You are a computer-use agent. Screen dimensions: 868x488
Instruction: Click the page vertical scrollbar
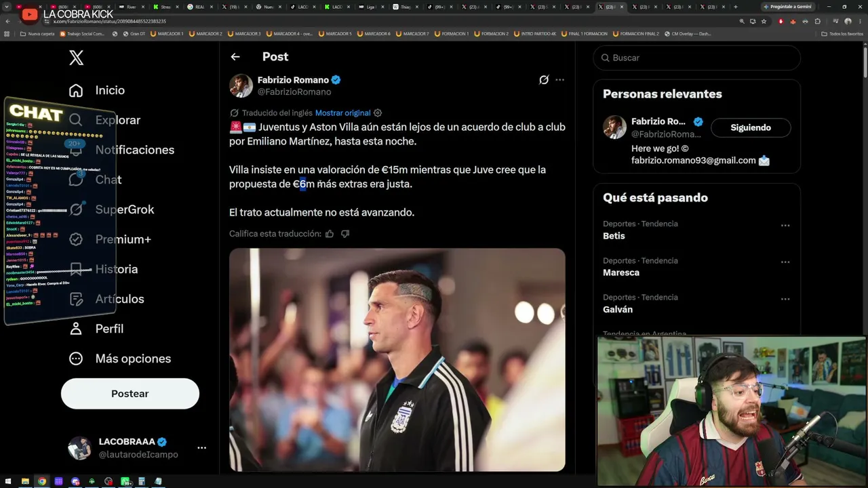(865, 61)
